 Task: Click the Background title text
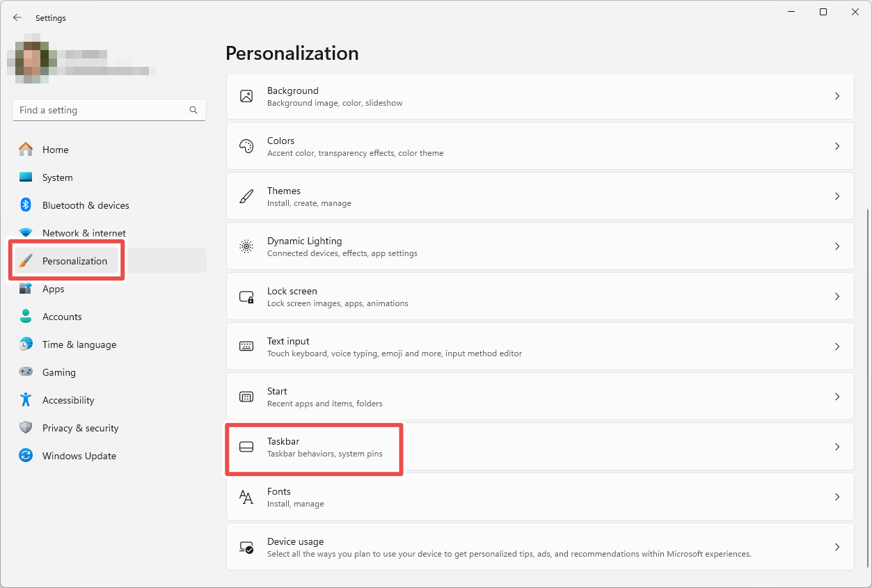[292, 90]
